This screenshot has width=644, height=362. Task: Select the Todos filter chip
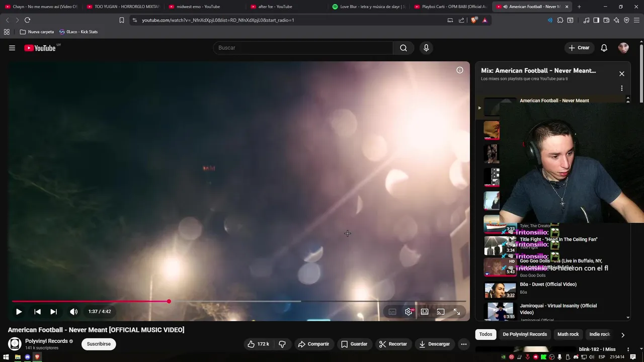click(x=486, y=334)
